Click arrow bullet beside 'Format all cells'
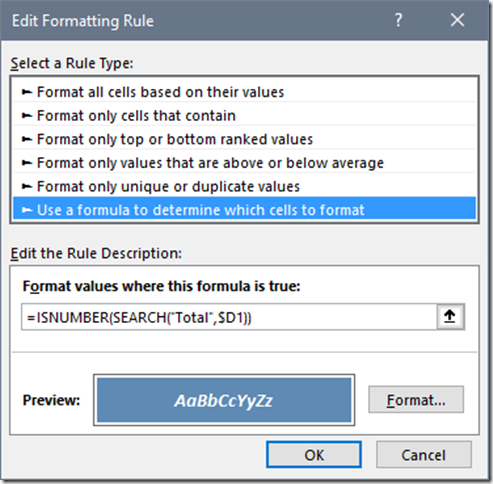Viewport: 493px width, 484px height. (27, 92)
